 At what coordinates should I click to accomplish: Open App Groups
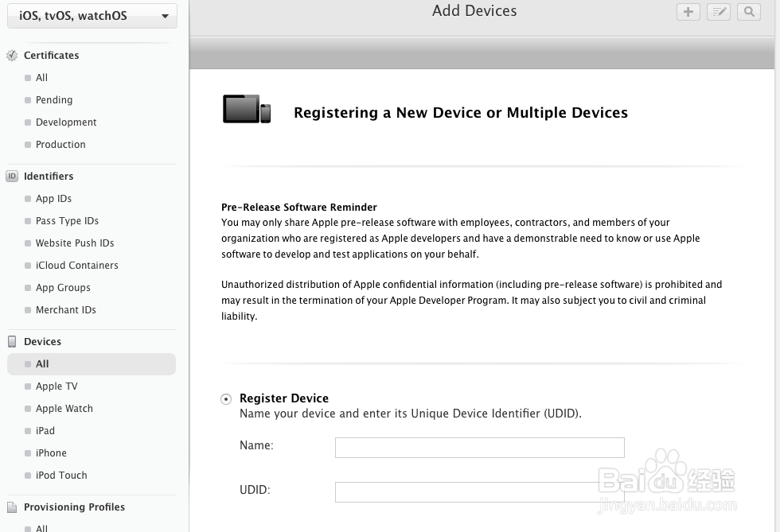tap(63, 288)
